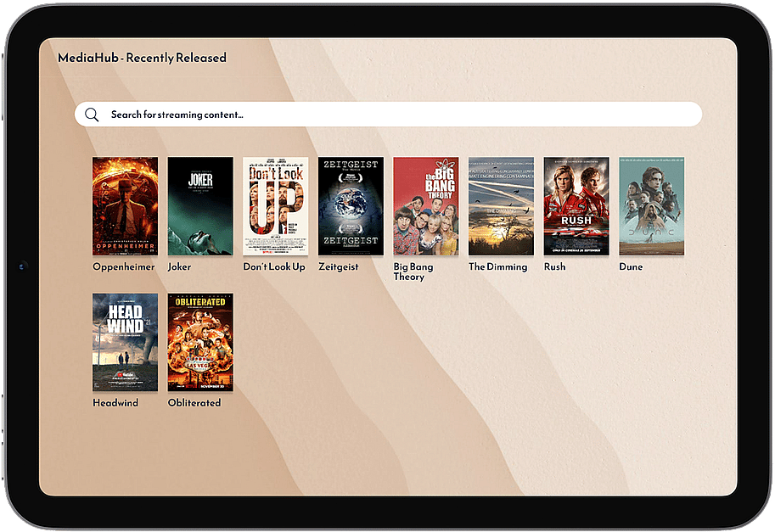Viewport: 775px width, 532px height.
Task: Click the streaming content search field
Action: click(x=399, y=115)
